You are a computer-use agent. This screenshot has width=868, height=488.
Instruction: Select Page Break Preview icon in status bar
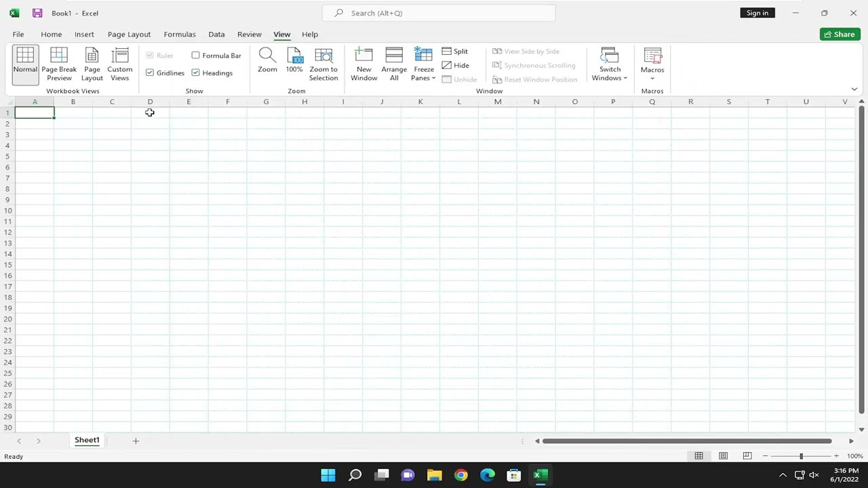click(x=747, y=456)
